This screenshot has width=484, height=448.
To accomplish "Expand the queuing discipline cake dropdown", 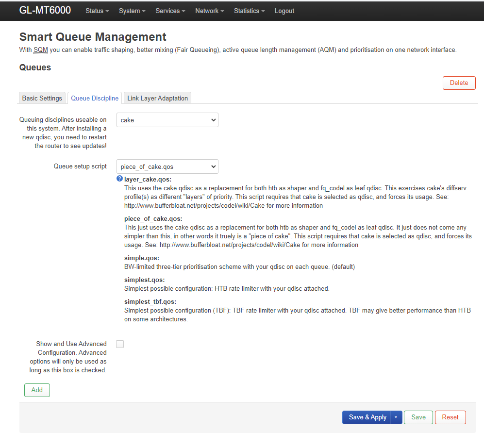I will [x=167, y=120].
